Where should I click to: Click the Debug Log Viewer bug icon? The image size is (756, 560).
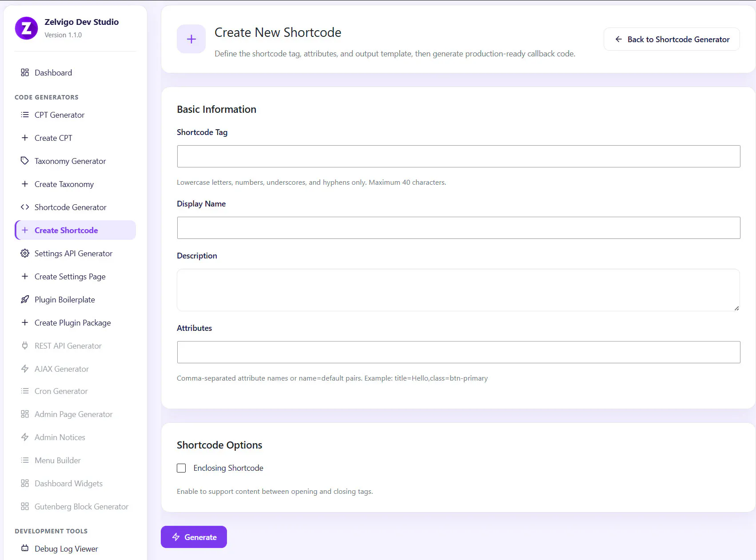point(25,548)
